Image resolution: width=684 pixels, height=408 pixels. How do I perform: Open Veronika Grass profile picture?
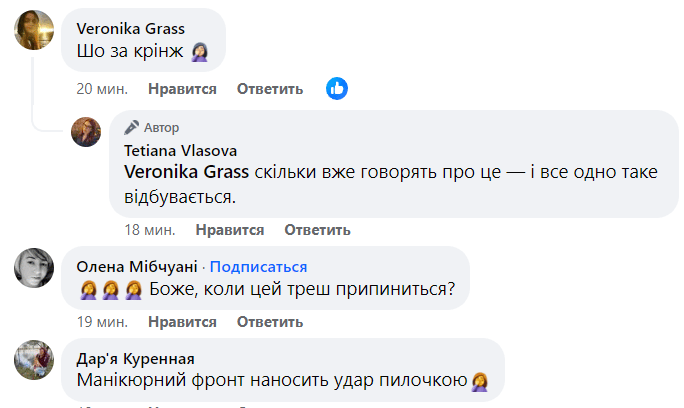point(33,32)
